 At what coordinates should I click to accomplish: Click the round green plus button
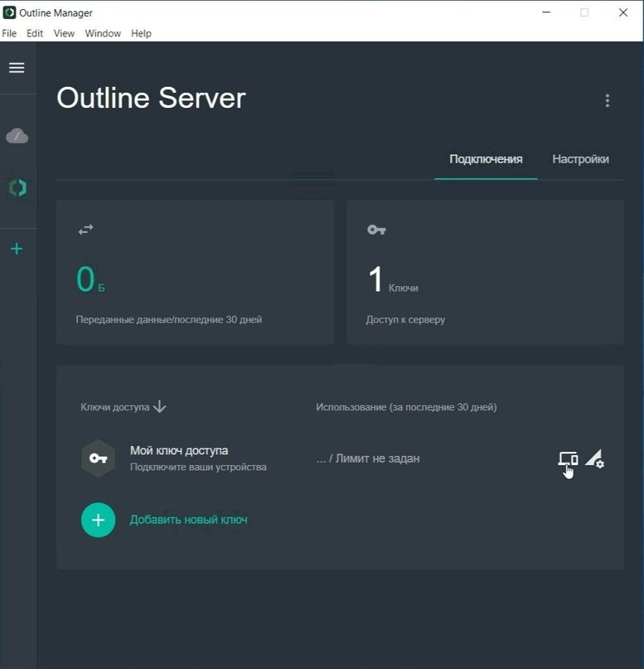pos(98,520)
